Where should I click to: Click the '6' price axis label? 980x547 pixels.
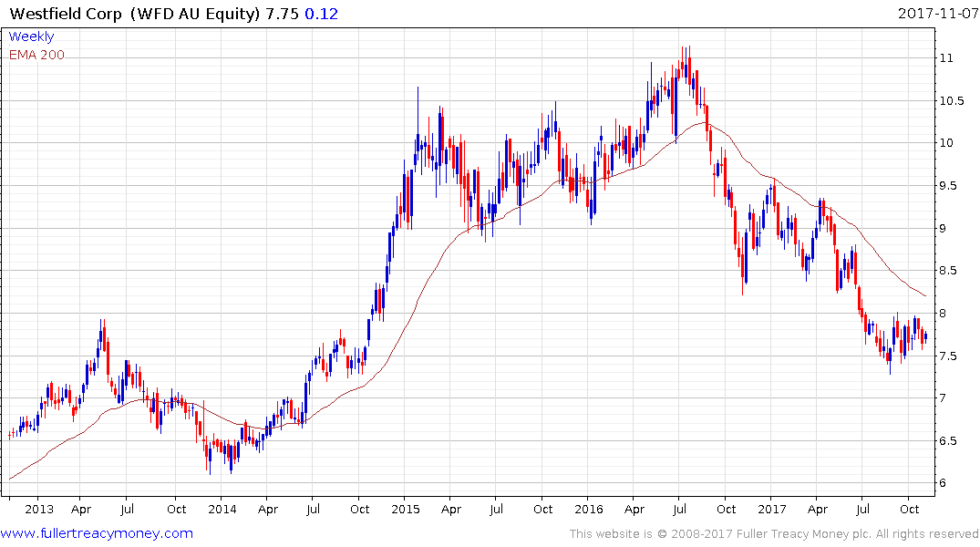tap(943, 483)
